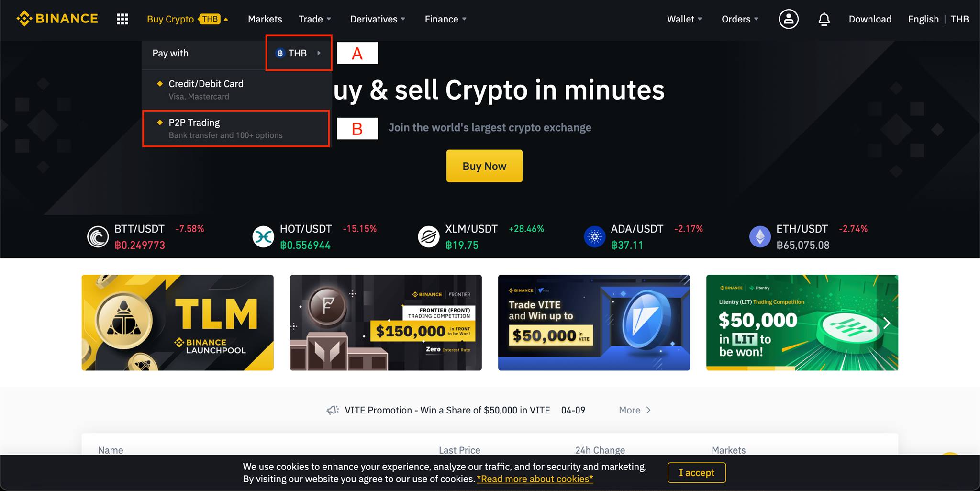The height and width of the screenshot is (491, 980).
Task: Click the Buy Now button
Action: tap(484, 166)
